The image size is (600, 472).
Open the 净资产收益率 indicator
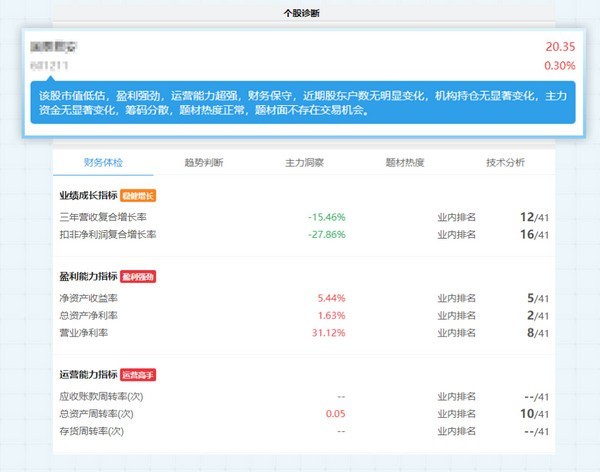coord(89,298)
